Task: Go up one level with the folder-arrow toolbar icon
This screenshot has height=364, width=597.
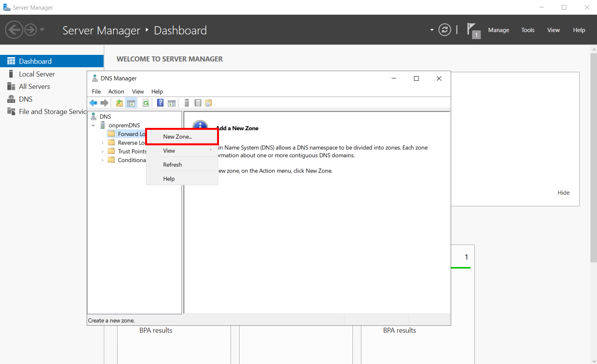Action: click(x=120, y=103)
